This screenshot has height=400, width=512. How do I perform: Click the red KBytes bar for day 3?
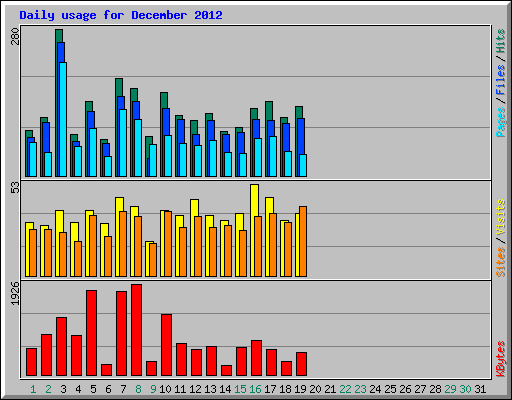[61, 347]
